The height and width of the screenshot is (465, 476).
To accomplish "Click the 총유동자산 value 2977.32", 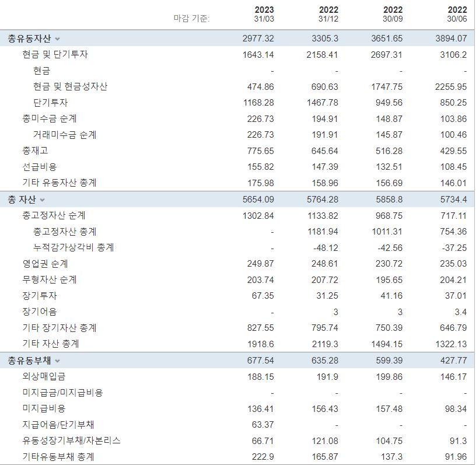I will point(258,39).
